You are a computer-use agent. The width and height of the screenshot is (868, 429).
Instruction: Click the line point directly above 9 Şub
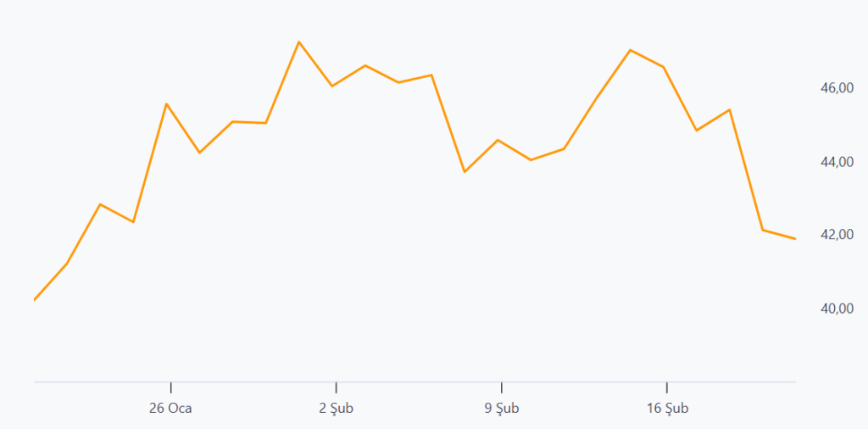[498, 140]
